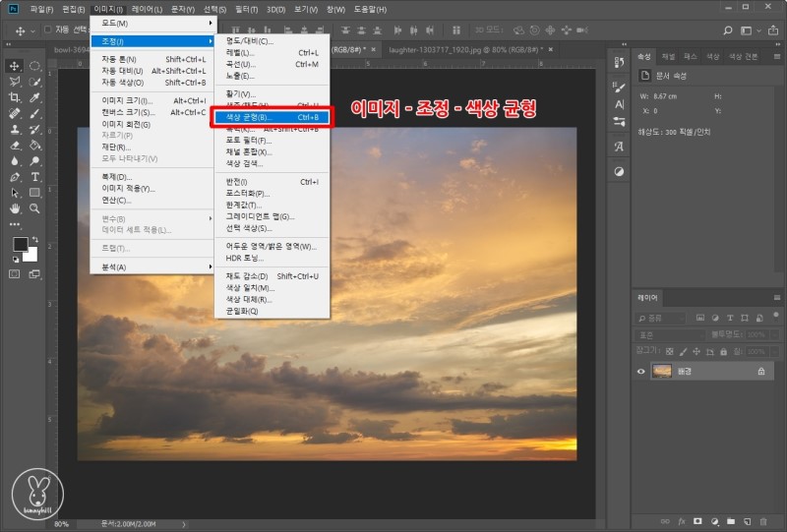
Task: Pick the Eyedropper tool
Action: click(x=34, y=97)
